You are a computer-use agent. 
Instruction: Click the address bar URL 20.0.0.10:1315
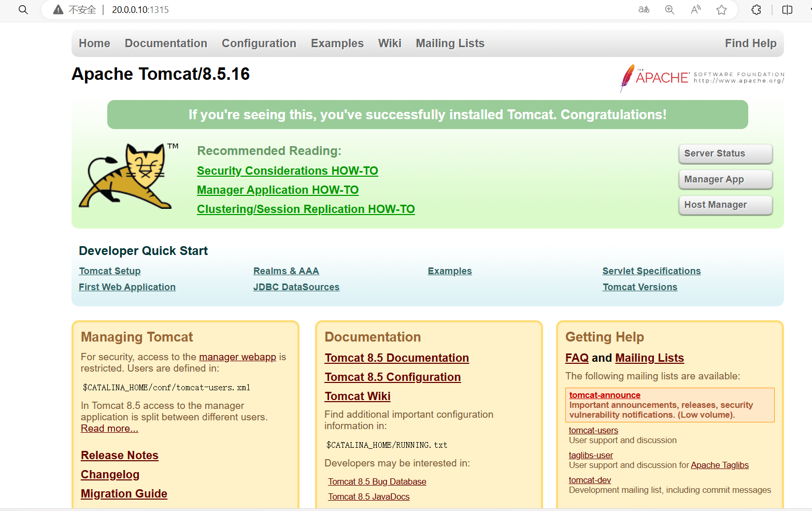(x=140, y=10)
